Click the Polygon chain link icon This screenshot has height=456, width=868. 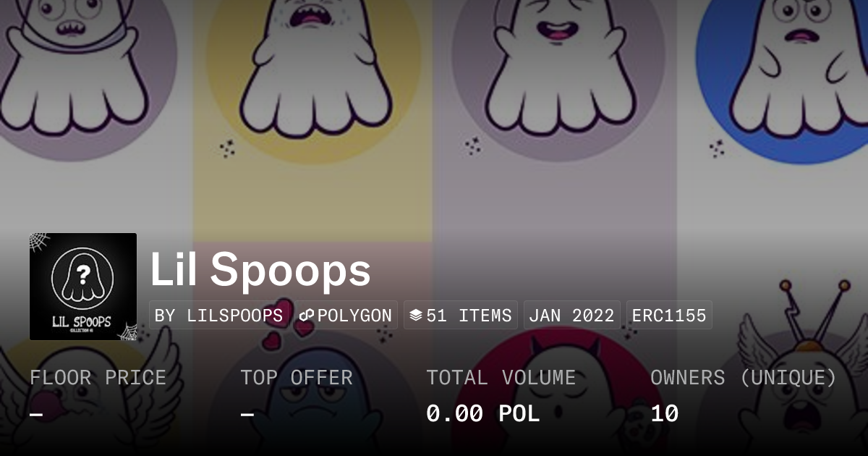[307, 316]
